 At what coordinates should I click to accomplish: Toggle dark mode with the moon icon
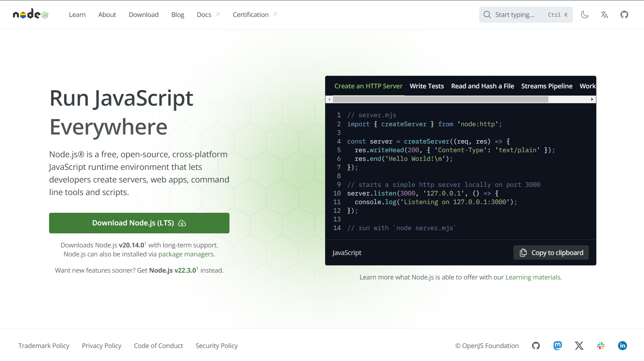pos(585,14)
